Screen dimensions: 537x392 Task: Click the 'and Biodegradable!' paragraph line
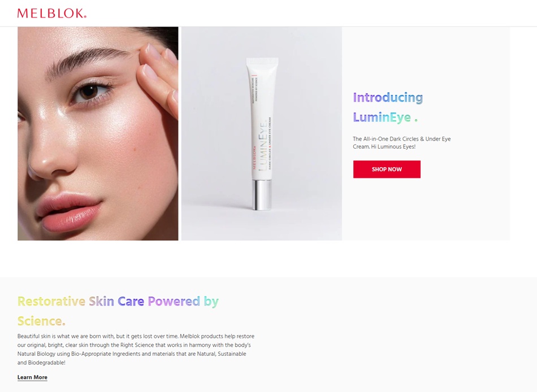tap(41, 363)
